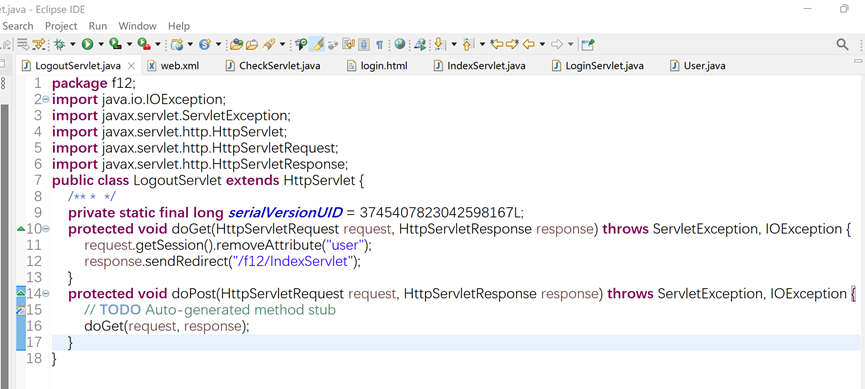865x389 pixels.
Task: Close the LogoutServlet.java tab
Action: [x=131, y=66]
